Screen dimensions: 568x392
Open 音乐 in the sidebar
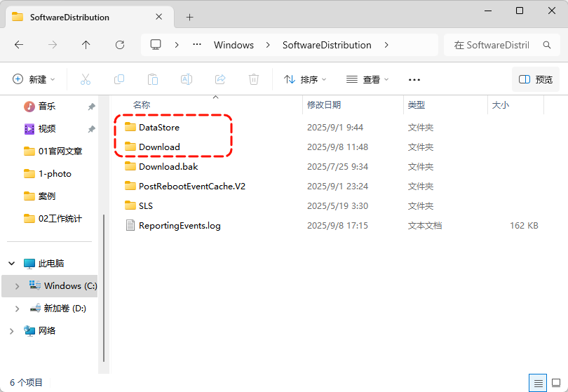(47, 106)
